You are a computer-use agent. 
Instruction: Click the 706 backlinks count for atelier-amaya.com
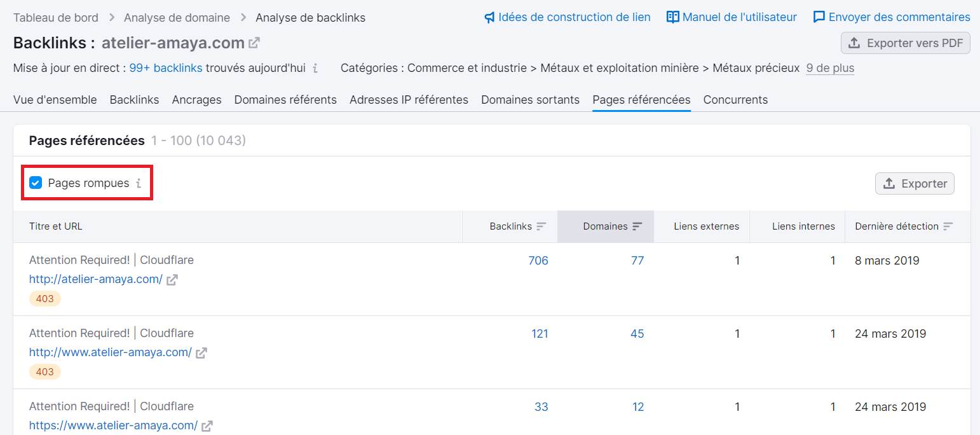click(x=538, y=260)
